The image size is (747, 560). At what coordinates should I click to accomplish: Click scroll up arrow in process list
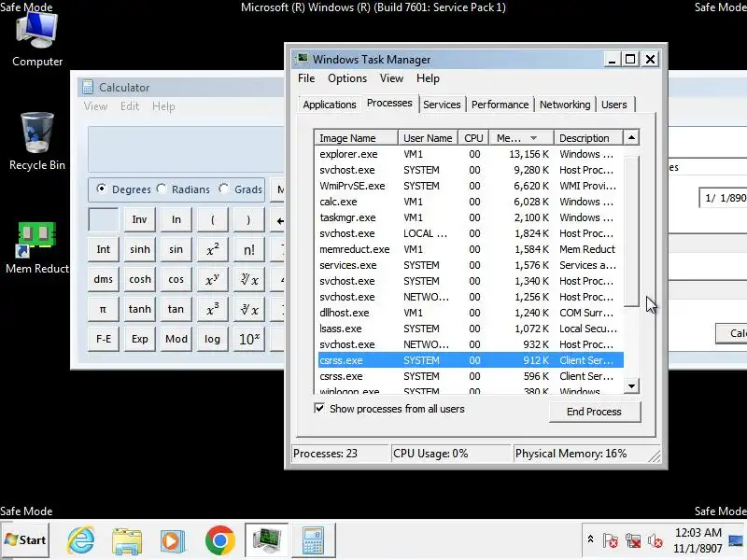(x=631, y=137)
